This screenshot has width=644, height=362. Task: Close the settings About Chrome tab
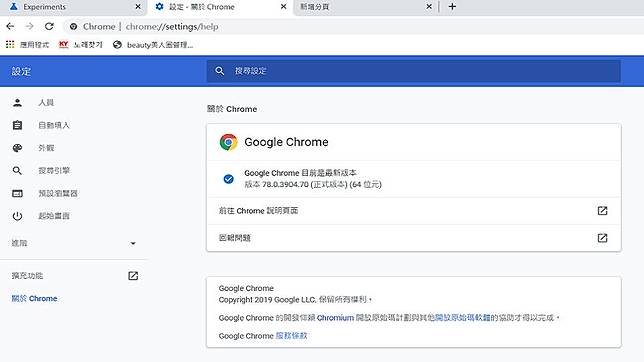[x=283, y=7]
